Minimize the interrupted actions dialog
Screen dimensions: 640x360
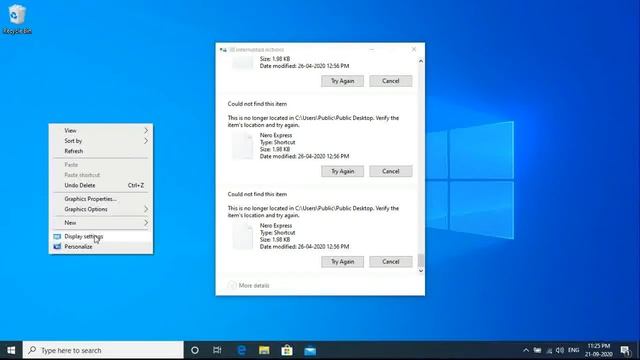(x=371, y=49)
